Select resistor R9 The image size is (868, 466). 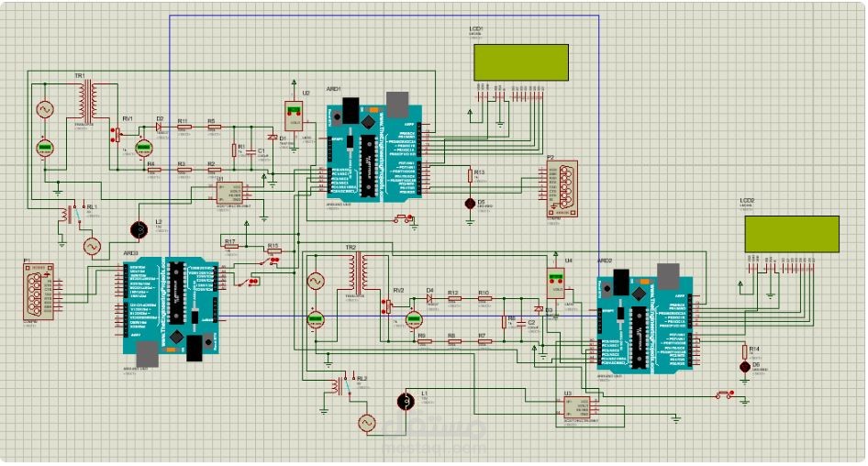(x=425, y=341)
